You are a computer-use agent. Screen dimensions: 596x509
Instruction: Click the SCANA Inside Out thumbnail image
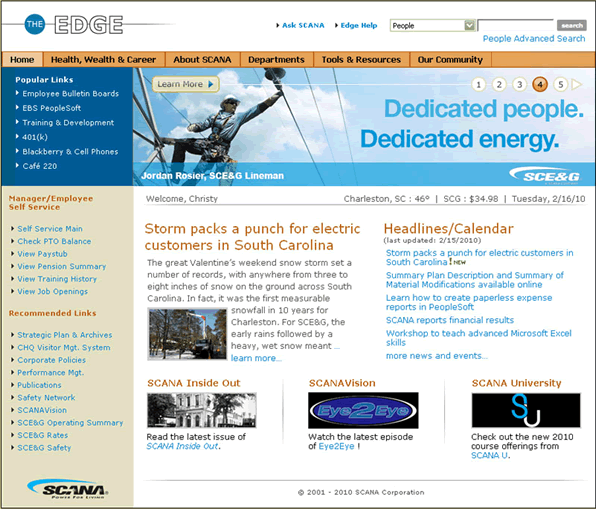click(202, 411)
